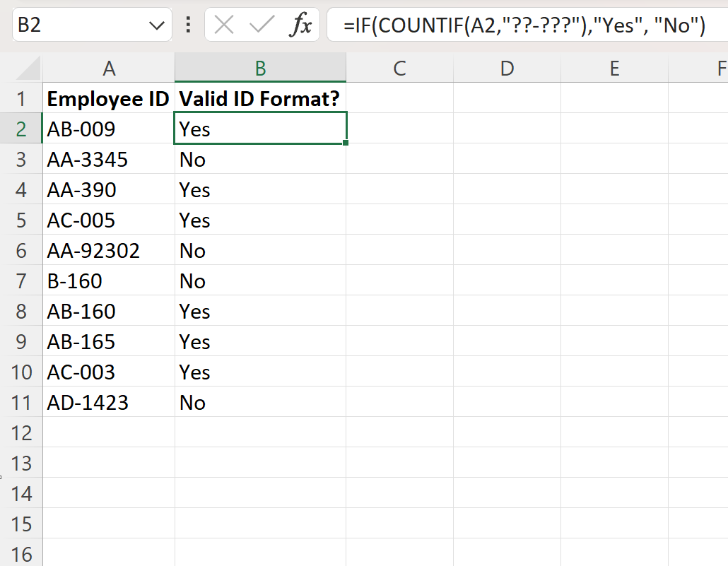
Task: Select the Yes cell for AB-009
Action: point(261,129)
